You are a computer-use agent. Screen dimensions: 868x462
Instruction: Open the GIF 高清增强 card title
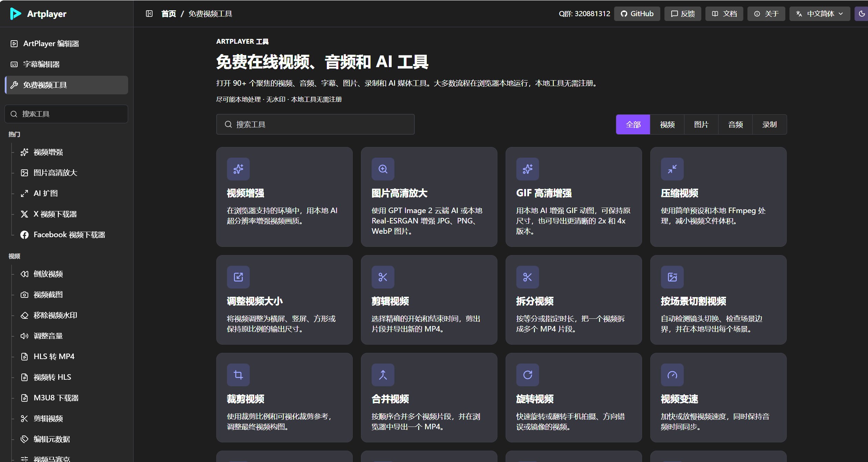point(544,193)
